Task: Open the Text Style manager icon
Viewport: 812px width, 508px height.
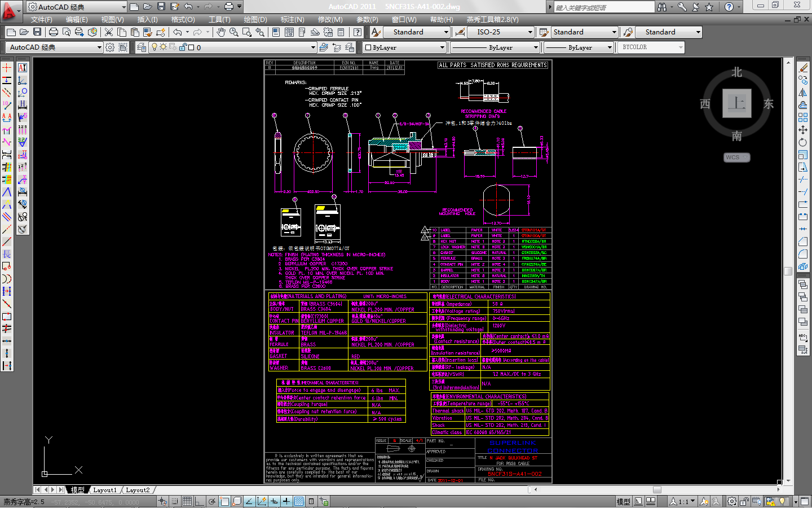Action: pos(376,32)
